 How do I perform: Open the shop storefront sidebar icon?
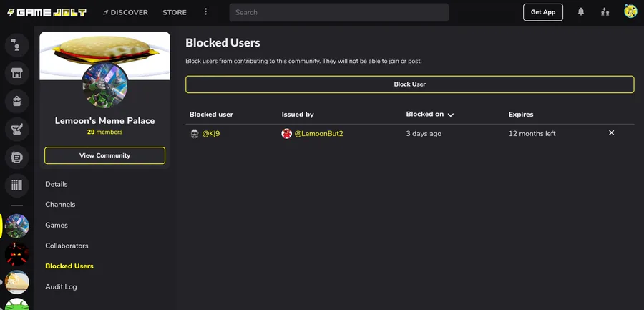pos(16,72)
